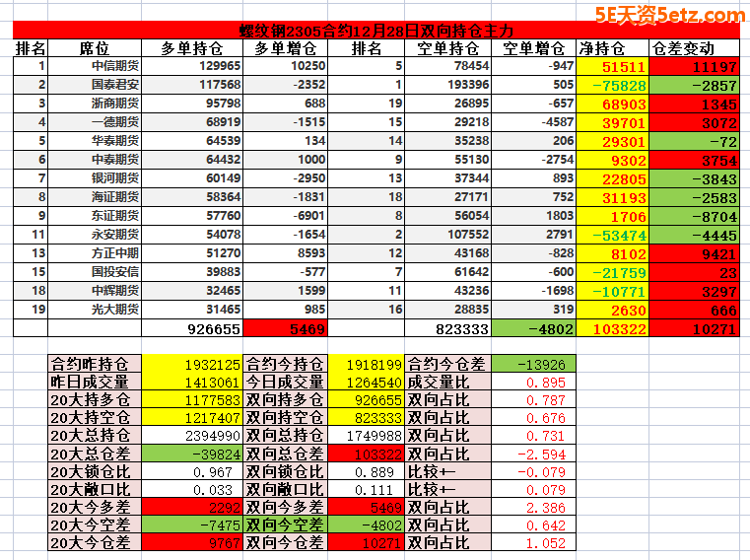Select the cell 中辉期货
Image resolution: width=750 pixels, height=560 pixels.
click(x=95, y=290)
